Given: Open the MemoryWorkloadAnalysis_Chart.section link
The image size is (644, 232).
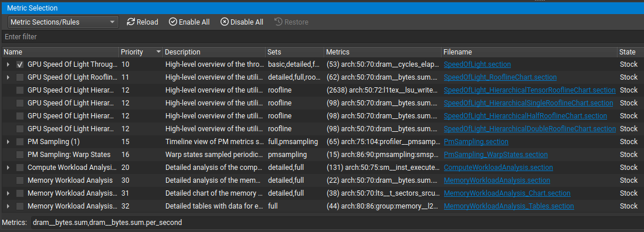Looking at the screenshot, I should 507,193.
